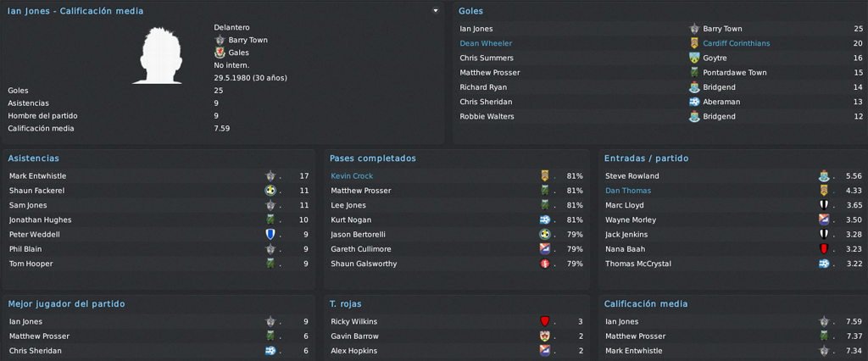Open Dean Wheeler player link in Goles
The image size is (868, 361).
(486, 43)
